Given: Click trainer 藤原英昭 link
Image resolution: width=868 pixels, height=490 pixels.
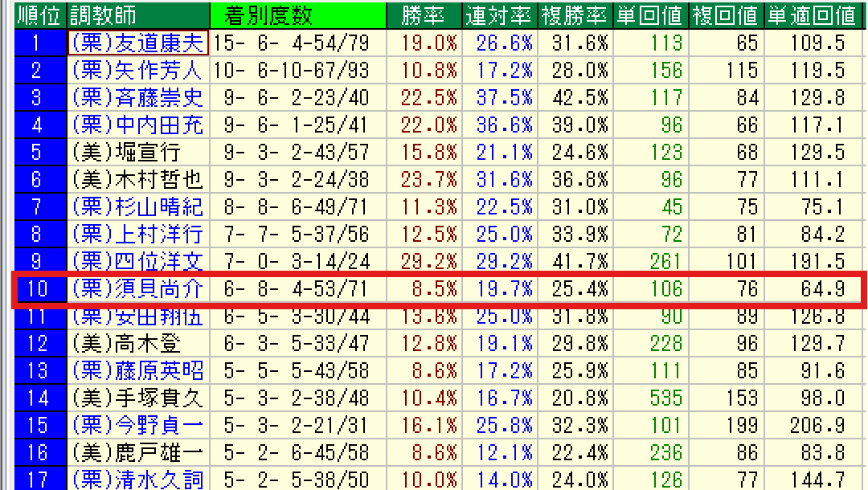Looking at the screenshot, I should click(x=137, y=371).
